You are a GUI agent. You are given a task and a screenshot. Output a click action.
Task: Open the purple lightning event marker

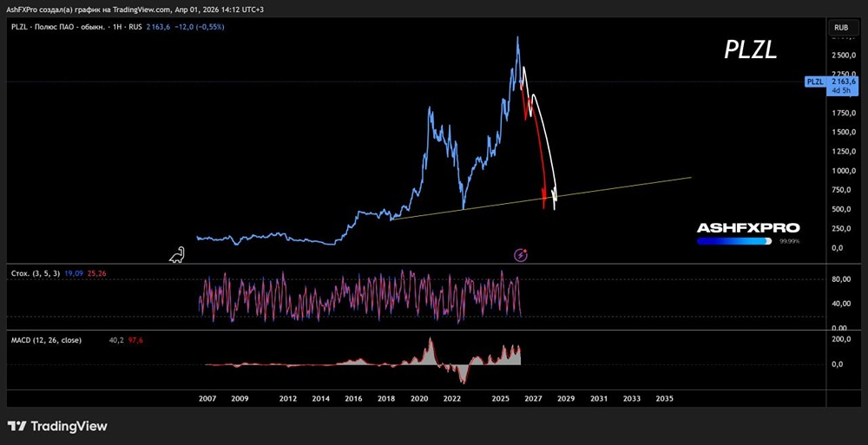point(521,255)
